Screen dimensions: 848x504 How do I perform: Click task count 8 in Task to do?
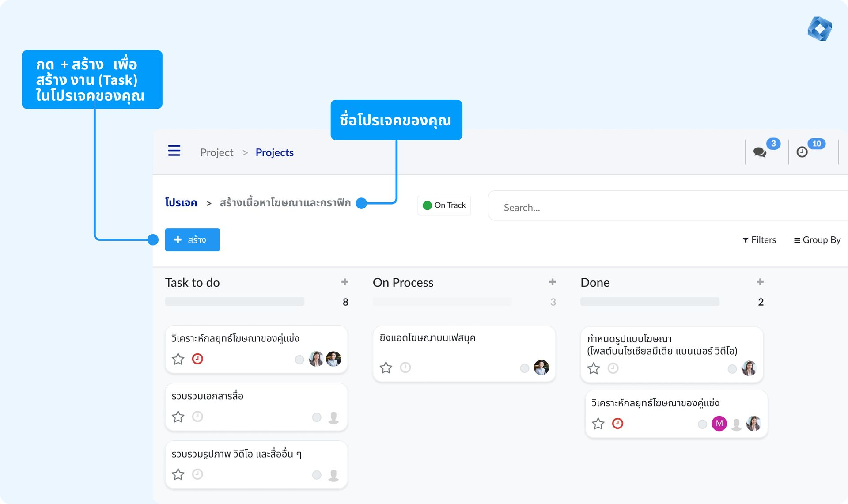345,302
